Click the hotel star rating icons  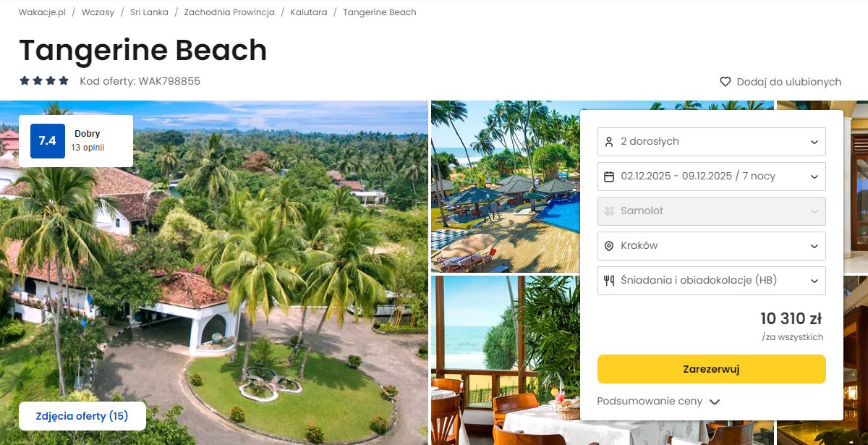[x=44, y=81]
